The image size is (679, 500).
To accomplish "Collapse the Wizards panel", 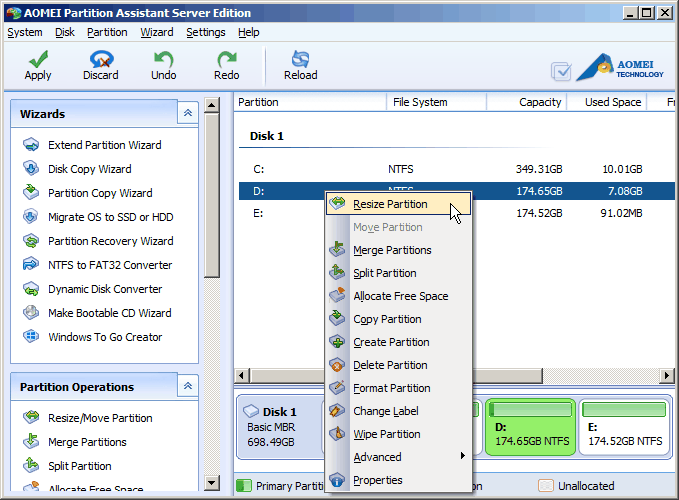I will coord(188,113).
